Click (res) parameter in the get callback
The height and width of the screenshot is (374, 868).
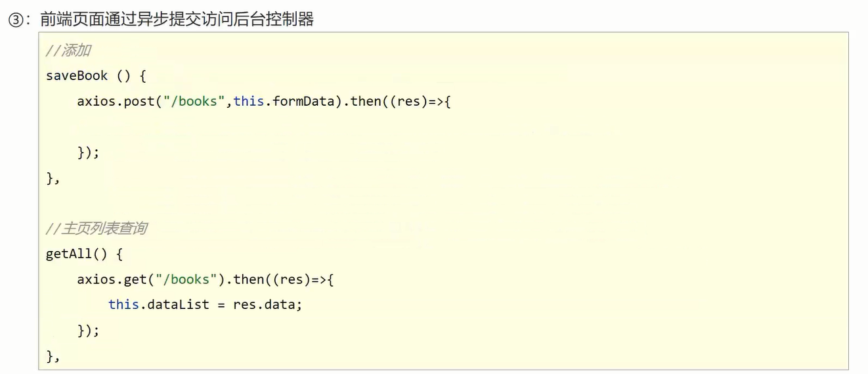[x=291, y=279]
